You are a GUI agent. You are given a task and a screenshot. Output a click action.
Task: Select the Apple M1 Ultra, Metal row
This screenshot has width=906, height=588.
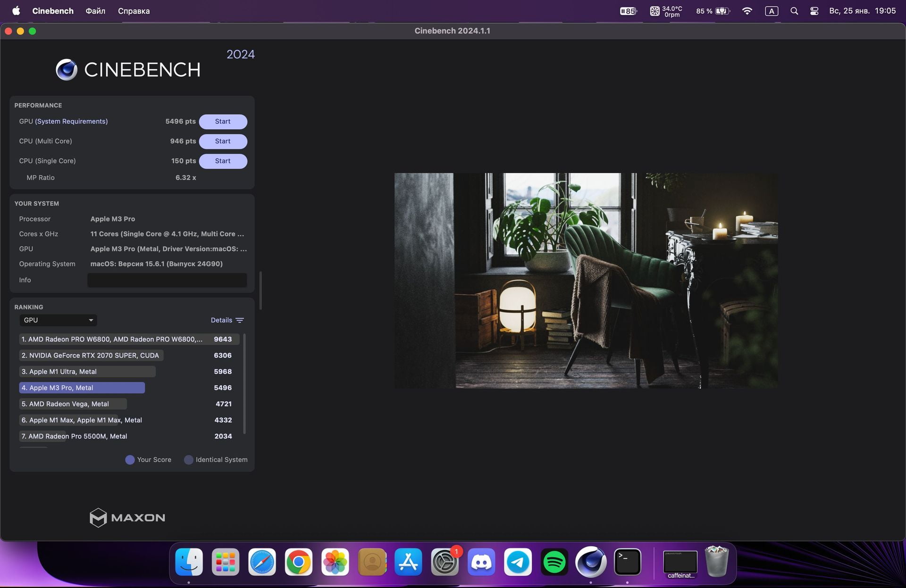click(129, 372)
